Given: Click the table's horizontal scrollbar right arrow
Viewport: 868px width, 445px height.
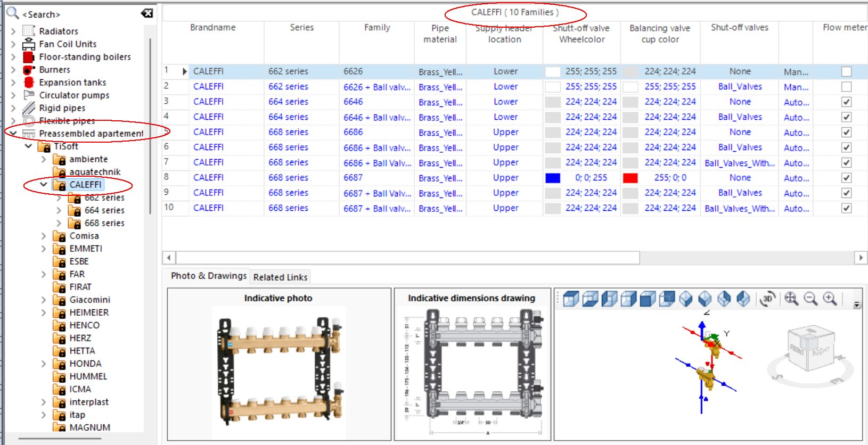Looking at the screenshot, I should (861, 258).
